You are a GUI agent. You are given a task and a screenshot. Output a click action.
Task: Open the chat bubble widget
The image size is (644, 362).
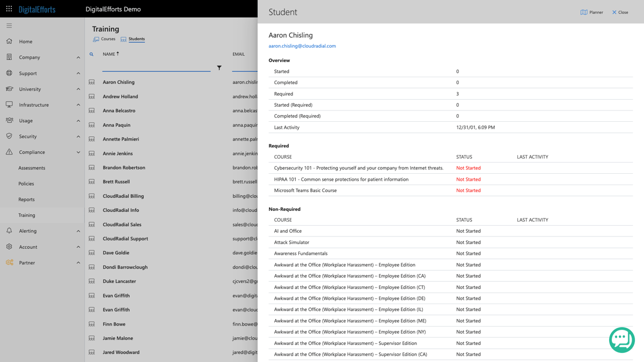click(x=621, y=339)
